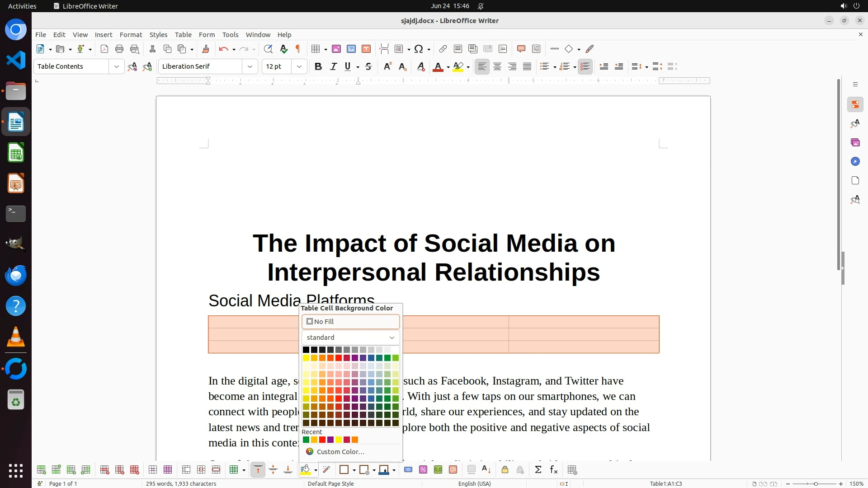Click the Insert Rows Above icon
Screen dimensions: 868x488
(41, 470)
